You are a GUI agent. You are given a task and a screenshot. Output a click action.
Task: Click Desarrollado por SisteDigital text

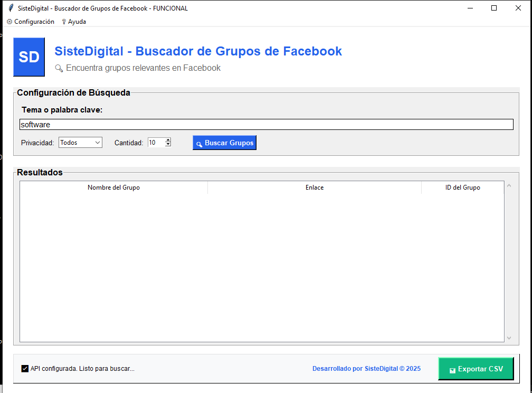click(x=366, y=369)
